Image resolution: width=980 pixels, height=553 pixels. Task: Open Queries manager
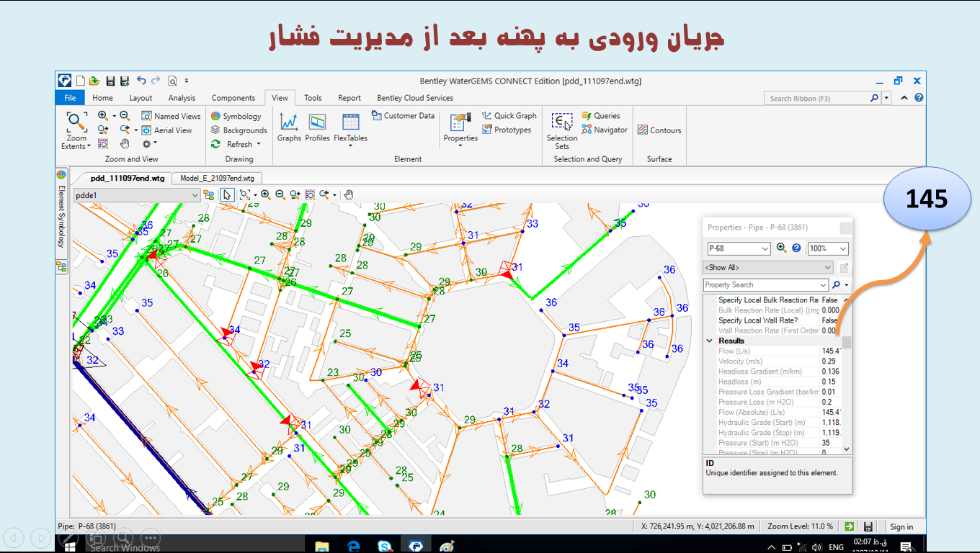coord(601,115)
